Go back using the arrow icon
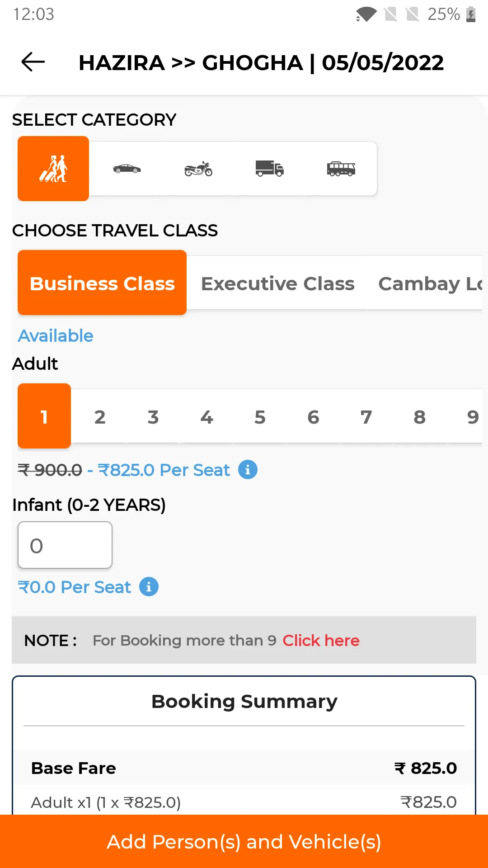This screenshot has height=868, width=488. [33, 62]
